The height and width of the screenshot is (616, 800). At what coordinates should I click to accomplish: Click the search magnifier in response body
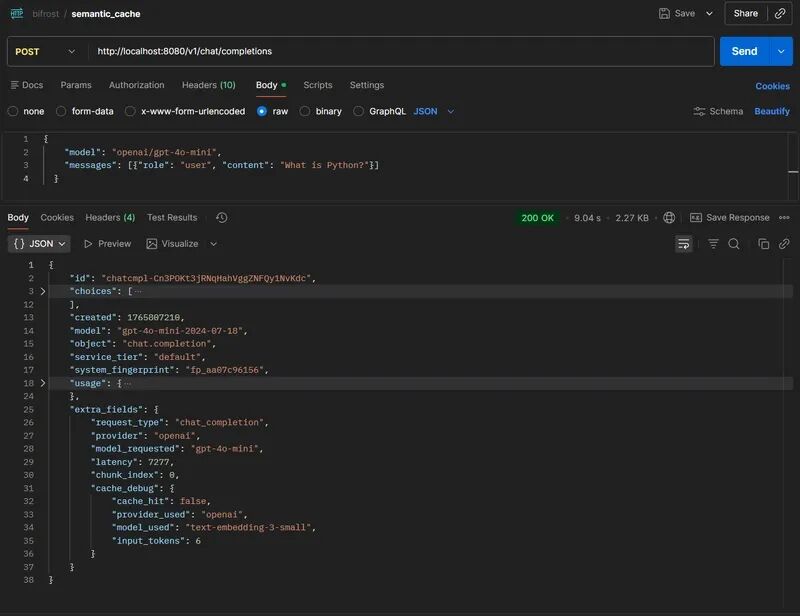(x=734, y=244)
